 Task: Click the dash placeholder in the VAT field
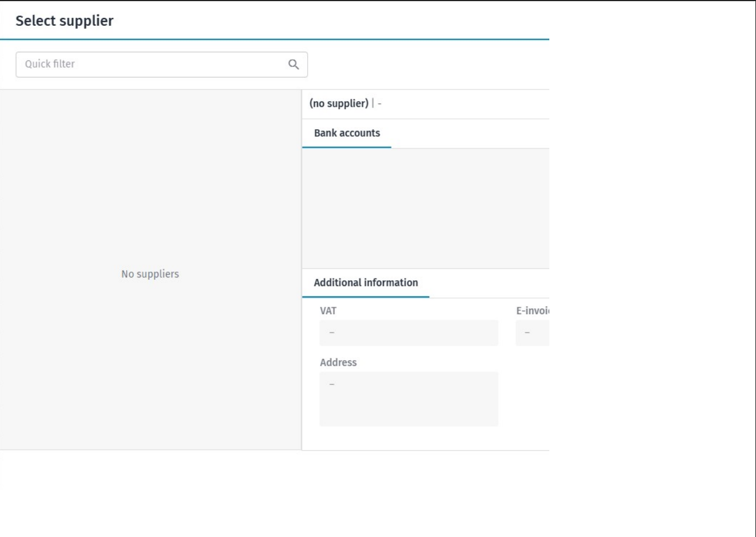click(x=332, y=333)
